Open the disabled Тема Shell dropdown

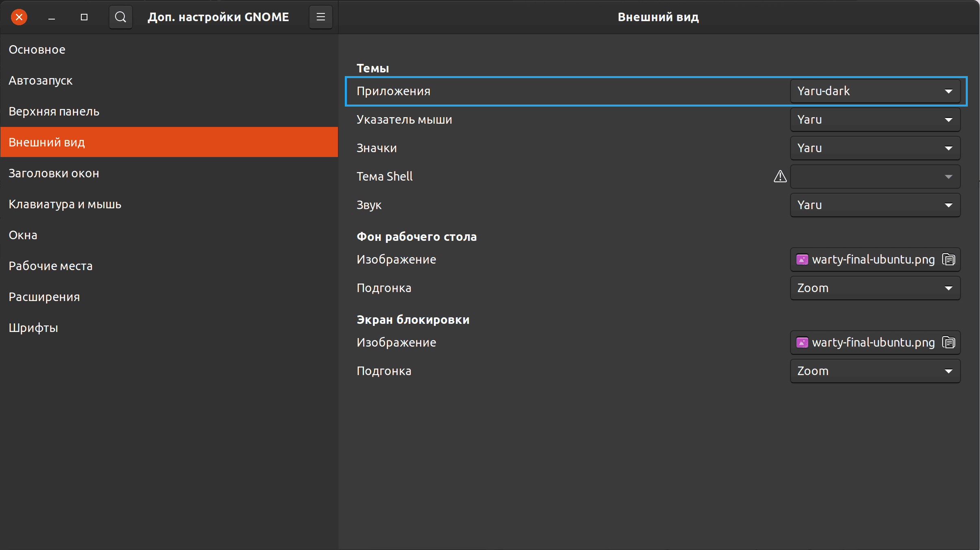875,177
